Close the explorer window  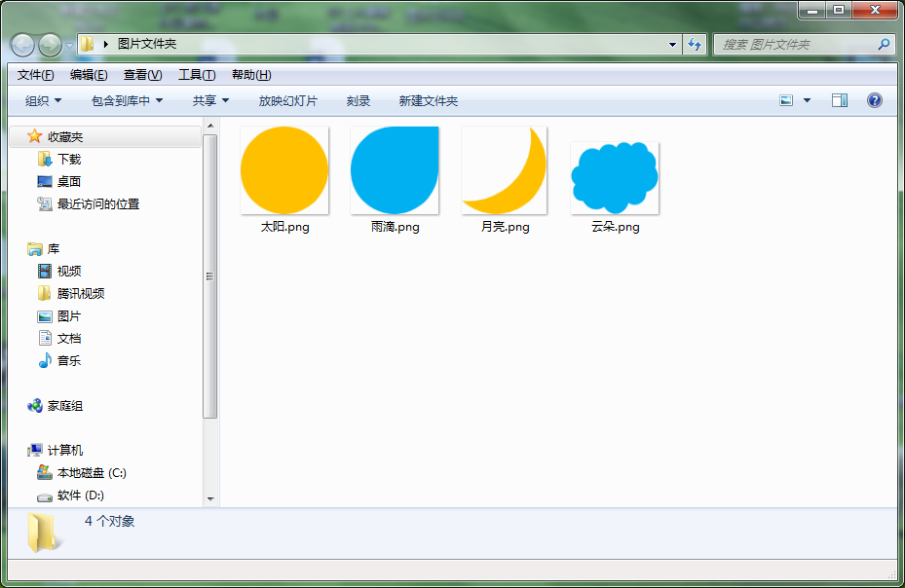pos(875,10)
